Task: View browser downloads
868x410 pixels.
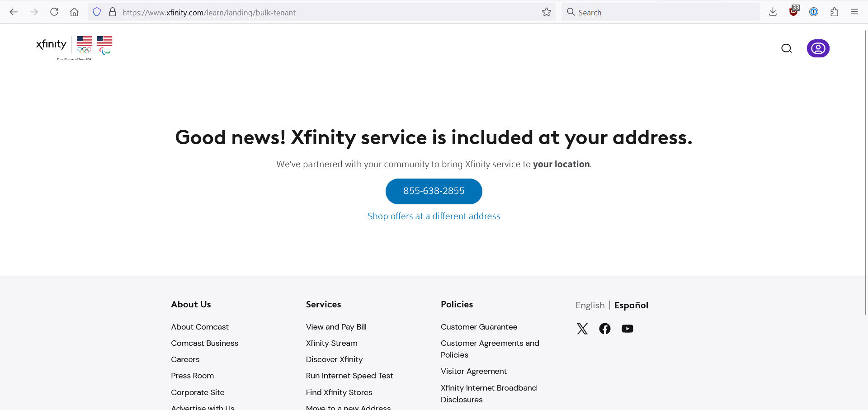Action: [773, 12]
